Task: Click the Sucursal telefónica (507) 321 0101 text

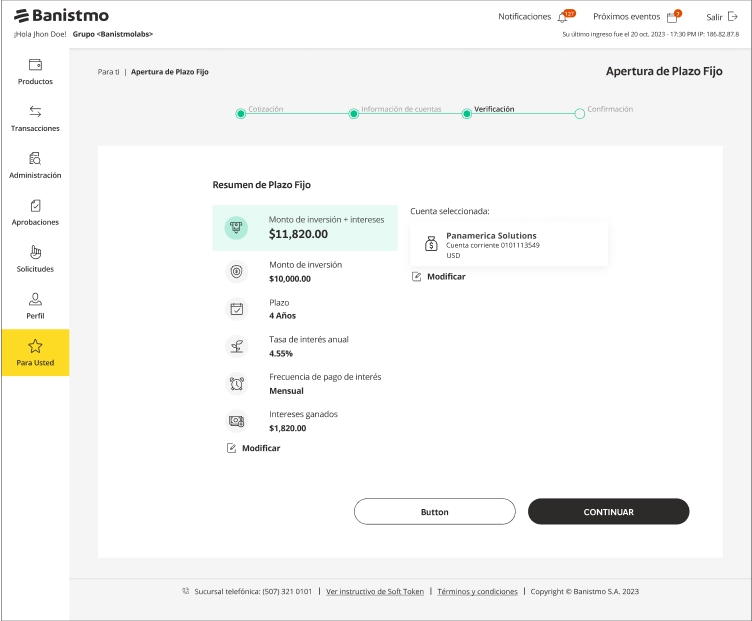Action: click(253, 591)
